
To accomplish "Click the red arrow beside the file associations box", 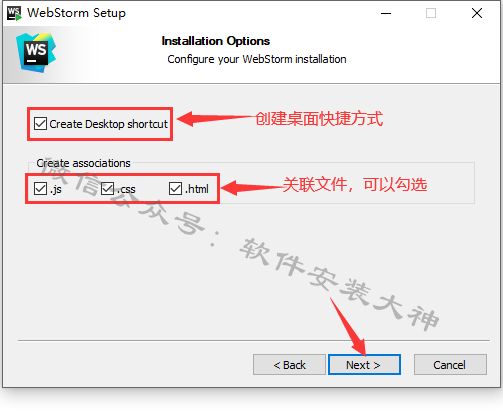I will 252,188.
